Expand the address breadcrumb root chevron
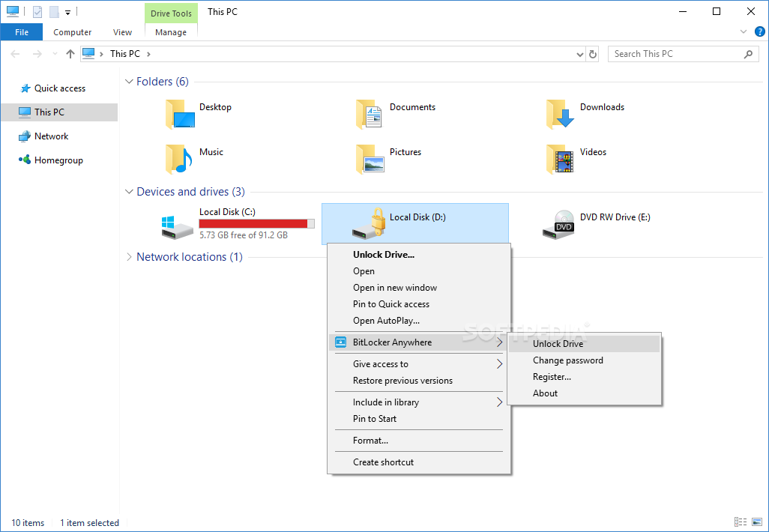769x532 pixels. pyautogui.click(x=101, y=54)
